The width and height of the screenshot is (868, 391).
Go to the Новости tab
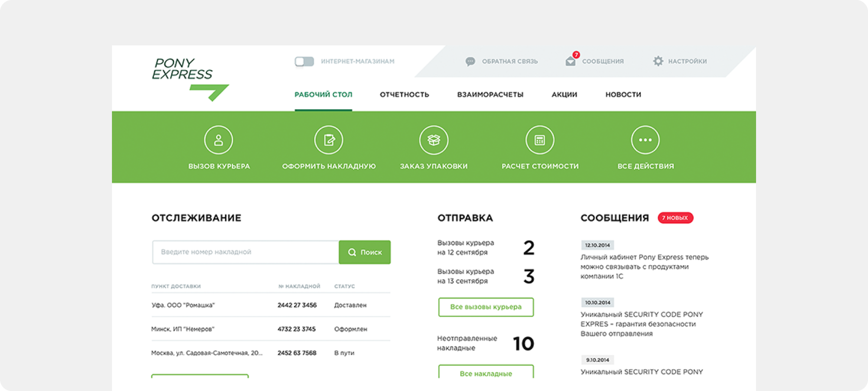point(623,95)
